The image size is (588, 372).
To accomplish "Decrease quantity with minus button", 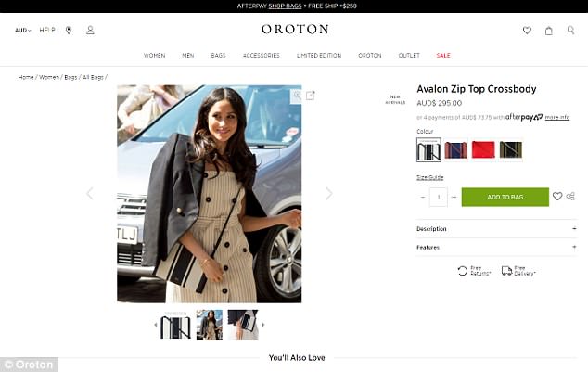I will click(x=423, y=197).
